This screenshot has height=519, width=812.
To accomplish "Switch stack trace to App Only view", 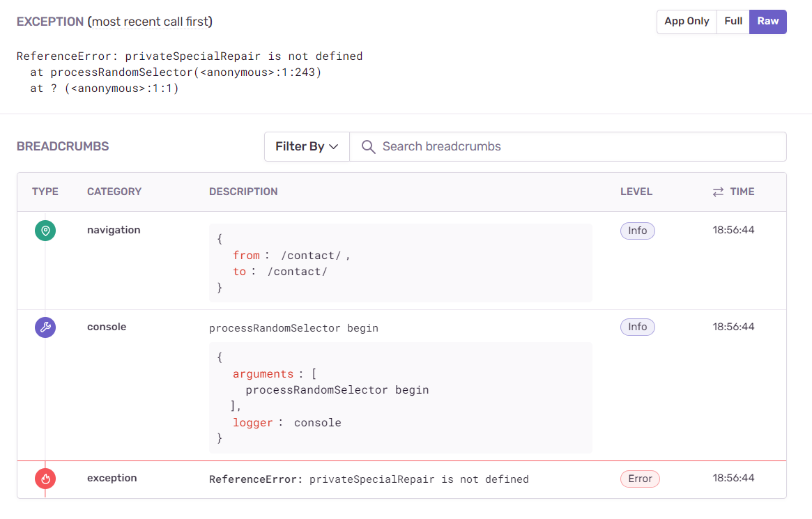I will 687,22.
